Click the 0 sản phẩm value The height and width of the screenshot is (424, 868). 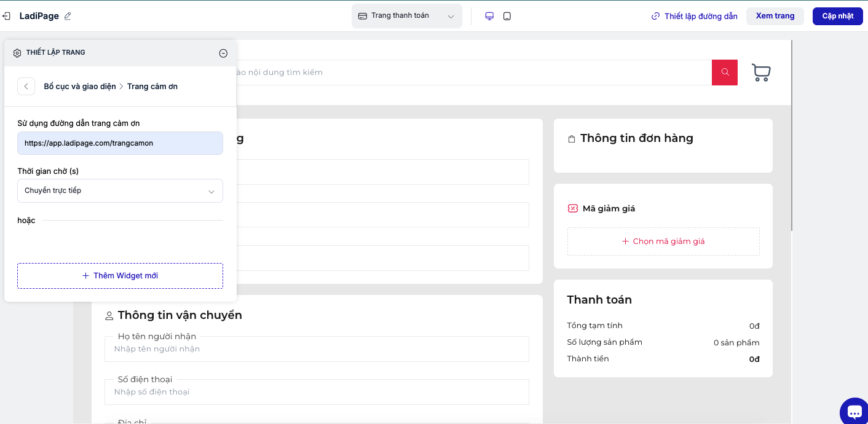point(736,343)
